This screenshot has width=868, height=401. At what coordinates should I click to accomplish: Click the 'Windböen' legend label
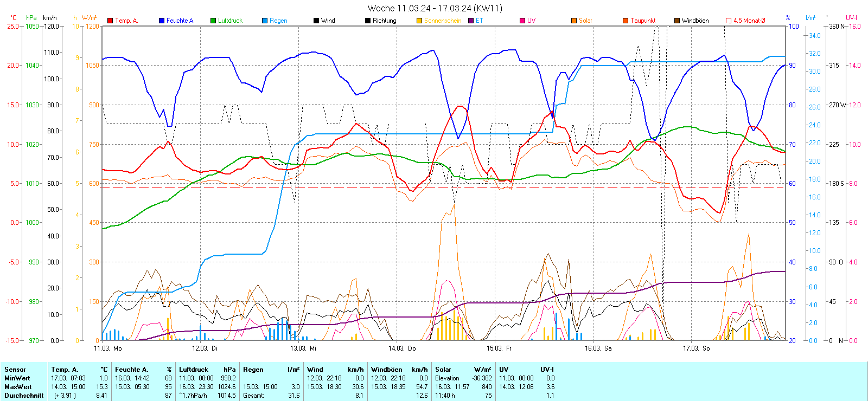coord(695,21)
